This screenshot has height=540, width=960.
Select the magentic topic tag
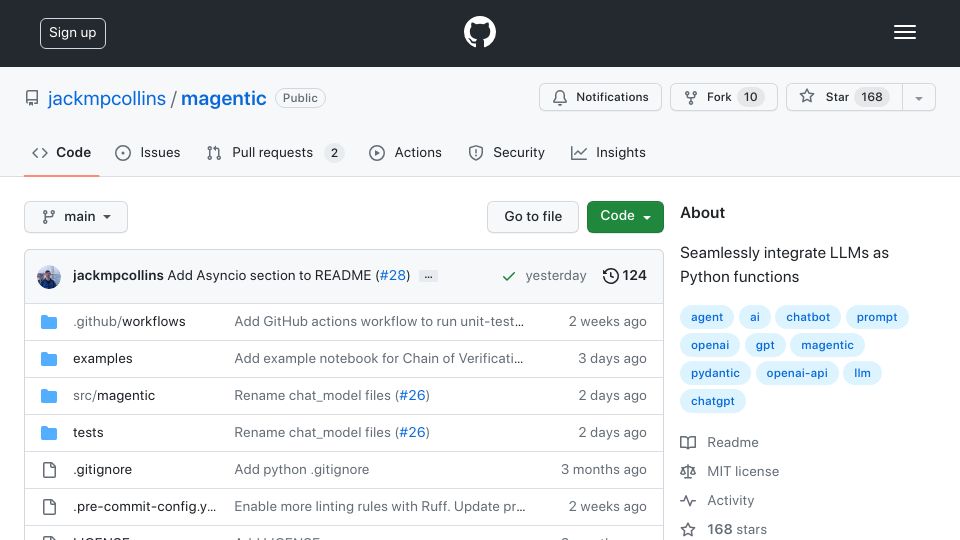click(x=827, y=345)
